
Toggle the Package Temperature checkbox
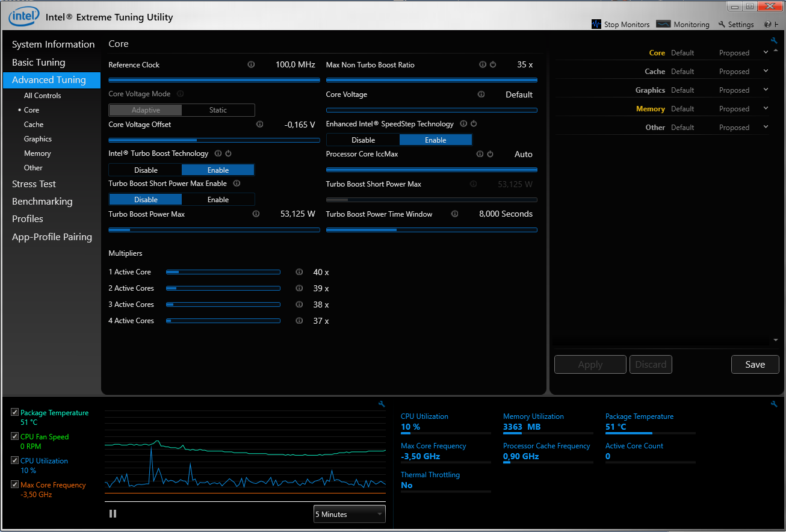point(15,413)
